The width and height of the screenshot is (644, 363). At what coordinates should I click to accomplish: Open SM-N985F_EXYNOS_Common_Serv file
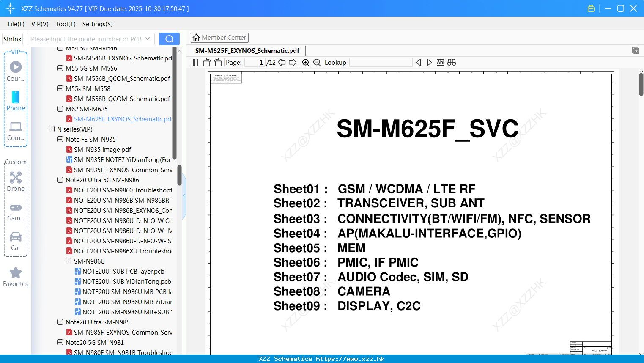coord(119,332)
